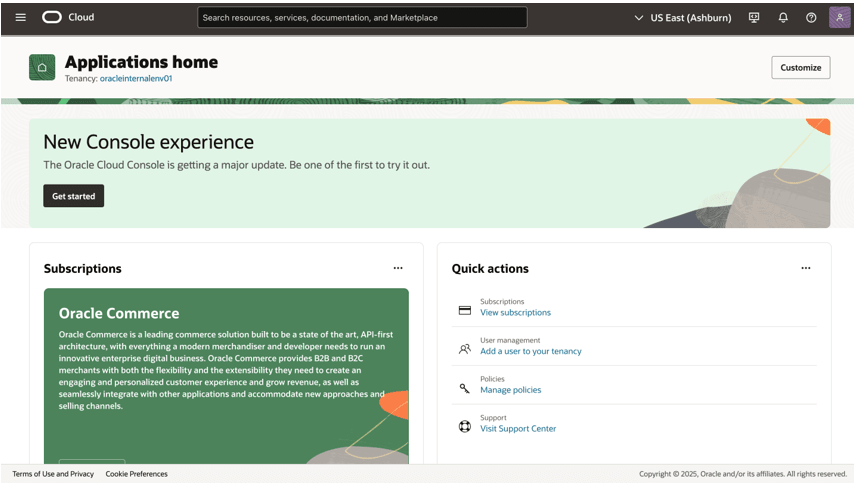The height and width of the screenshot is (483, 854).
Task: Click Add a user to your tenancy
Action: pyautogui.click(x=531, y=351)
